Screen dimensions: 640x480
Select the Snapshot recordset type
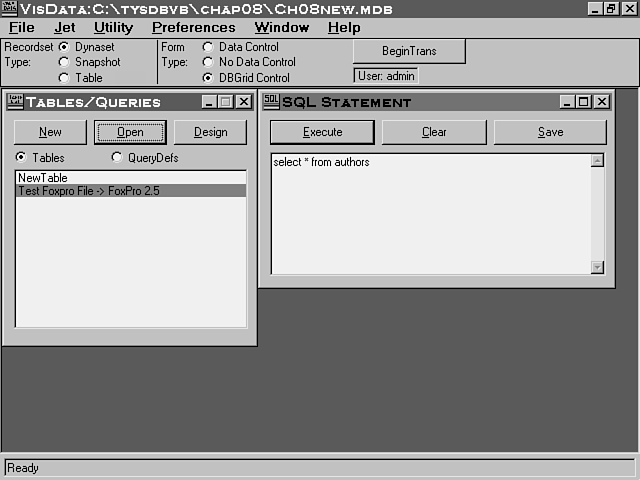click(65, 62)
